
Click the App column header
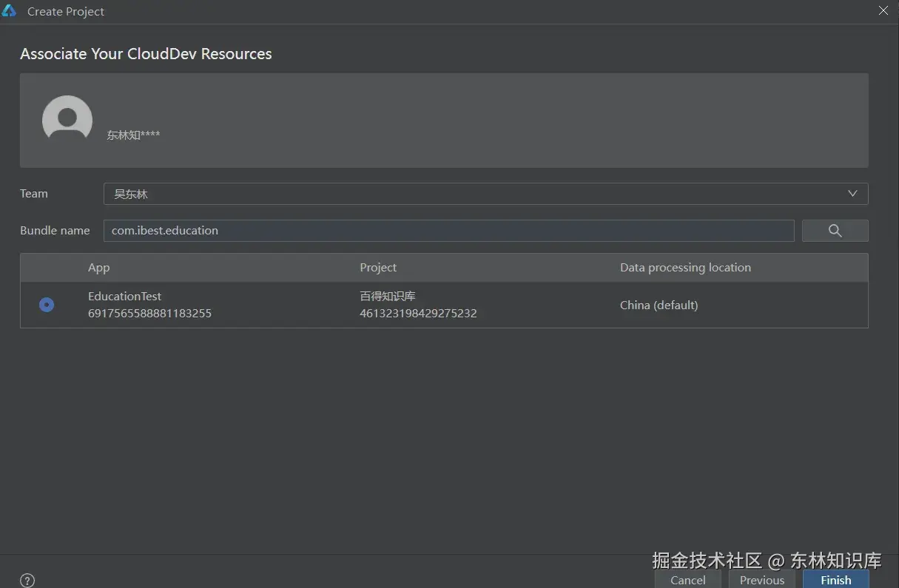tap(98, 268)
